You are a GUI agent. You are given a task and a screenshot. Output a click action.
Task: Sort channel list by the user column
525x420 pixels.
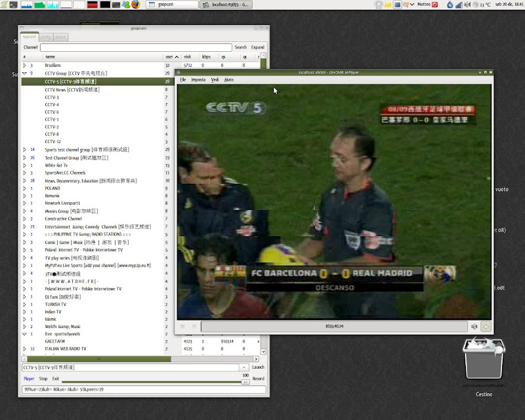point(172,57)
